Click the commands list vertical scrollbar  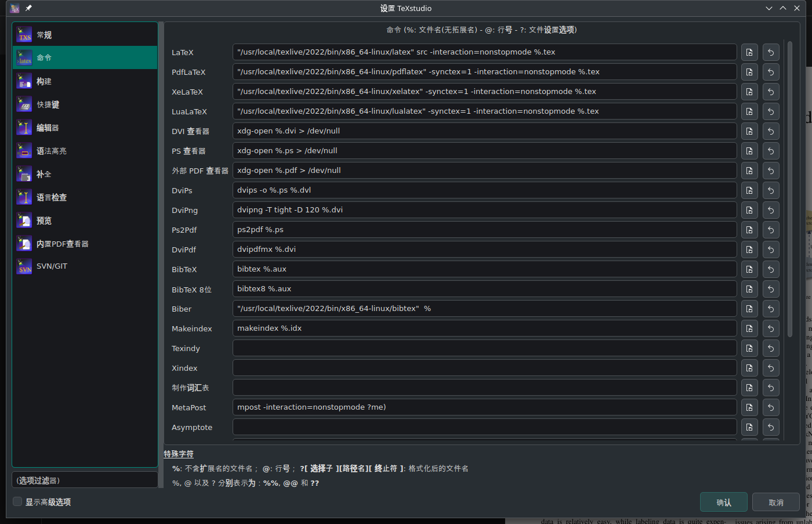click(x=789, y=189)
